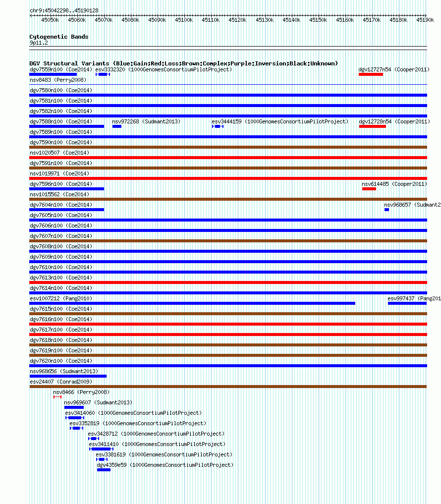Click the dgv7582n100 (Coe2014) label

61,111
